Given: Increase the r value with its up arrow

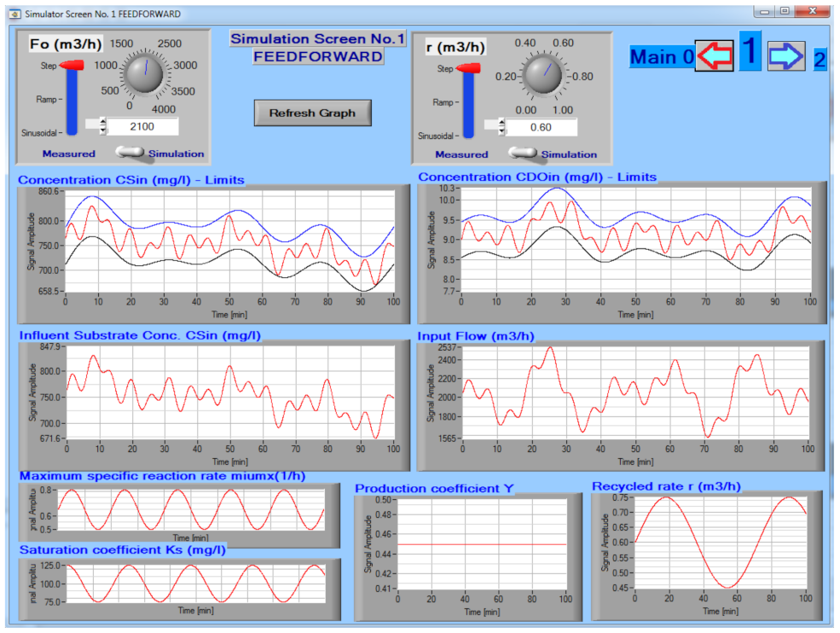Looking at the screenshot, I should point(501,124).
